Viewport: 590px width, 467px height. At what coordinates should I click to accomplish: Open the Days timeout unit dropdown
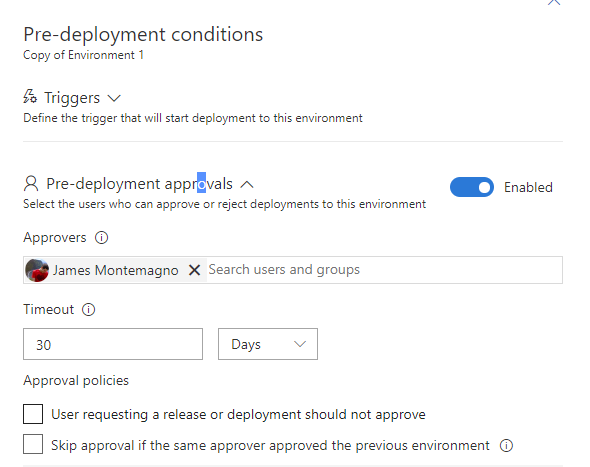[x=268, y=344]
